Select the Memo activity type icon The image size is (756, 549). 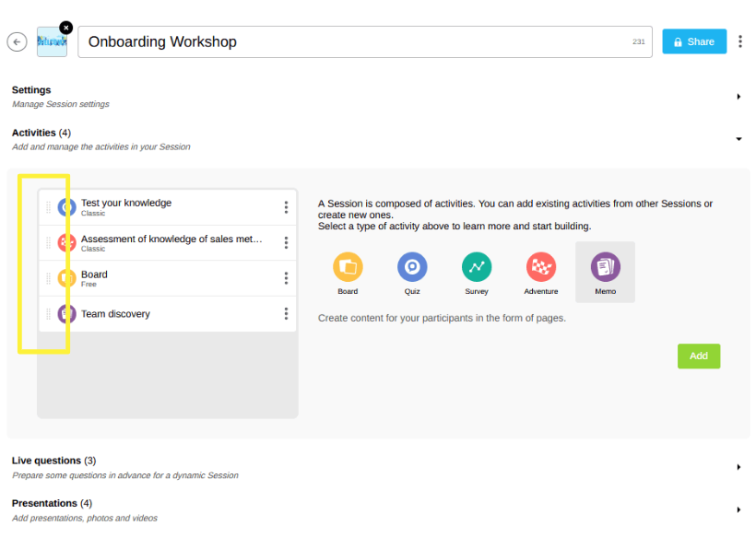(x=605, y=267)
